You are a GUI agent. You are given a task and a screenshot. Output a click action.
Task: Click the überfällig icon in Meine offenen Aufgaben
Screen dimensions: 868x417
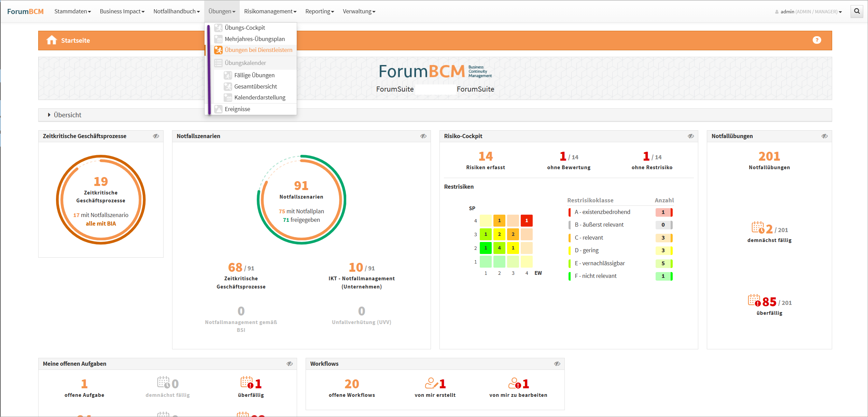(247, 382)
